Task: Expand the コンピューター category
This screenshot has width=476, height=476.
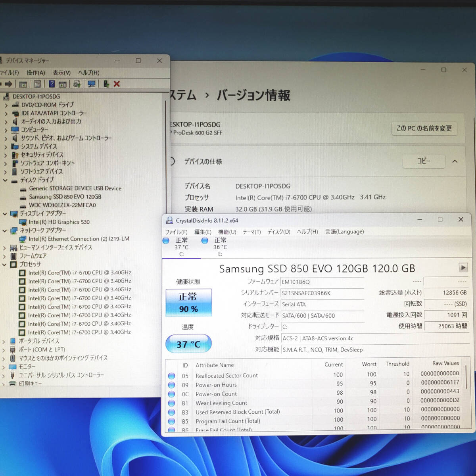Action: click(x=6, y=130)
